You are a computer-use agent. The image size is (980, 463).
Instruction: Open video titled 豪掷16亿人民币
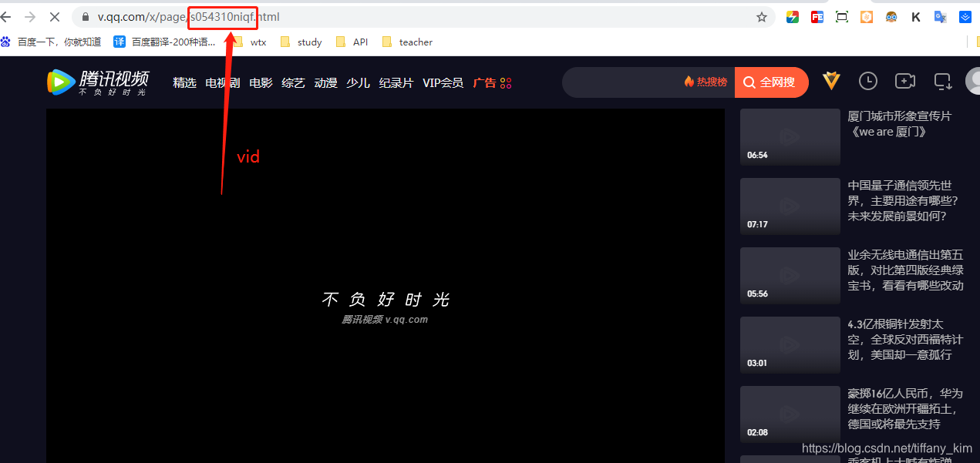[x=905, y=409]
